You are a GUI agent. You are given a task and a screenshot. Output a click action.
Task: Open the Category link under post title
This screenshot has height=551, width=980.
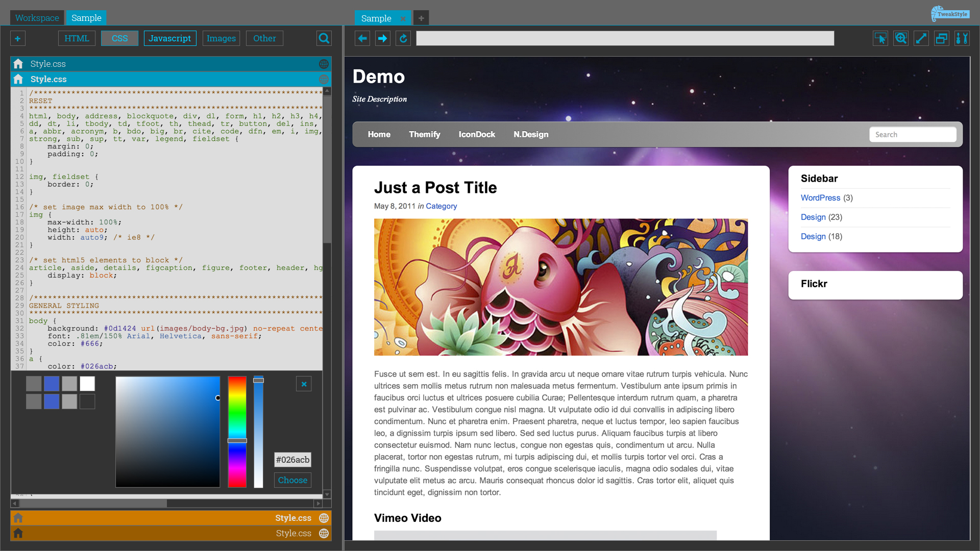(441, 206)
